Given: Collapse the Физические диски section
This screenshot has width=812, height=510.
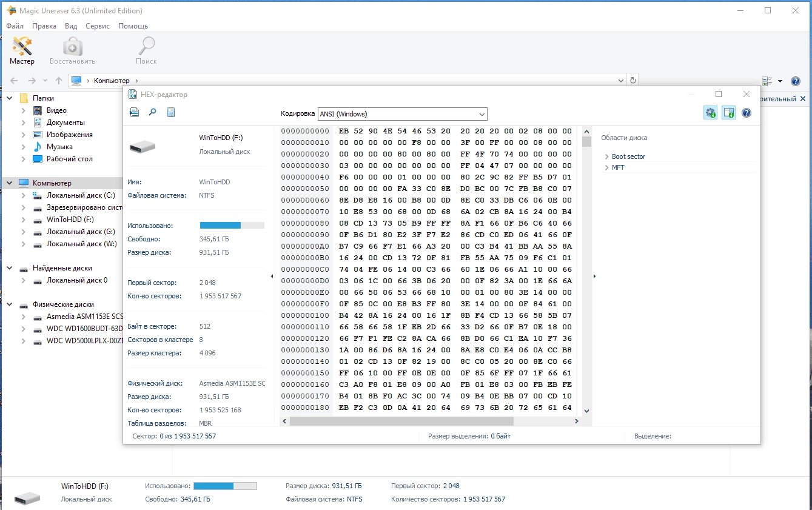Looking at the screenshot, I should click(x=9, y=304).
